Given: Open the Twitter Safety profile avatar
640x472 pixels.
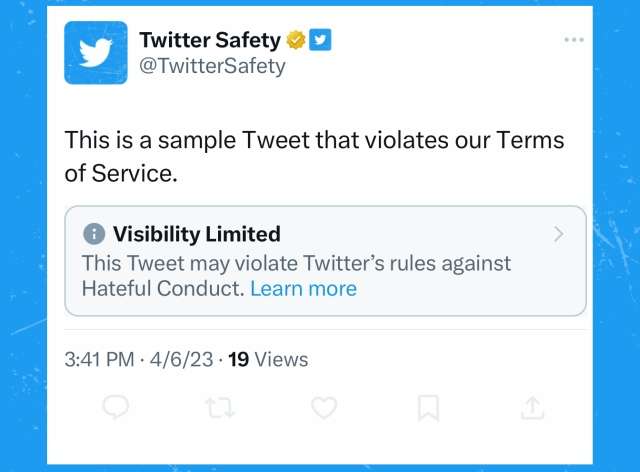Looking at the screenshot, I should (96, 53).
